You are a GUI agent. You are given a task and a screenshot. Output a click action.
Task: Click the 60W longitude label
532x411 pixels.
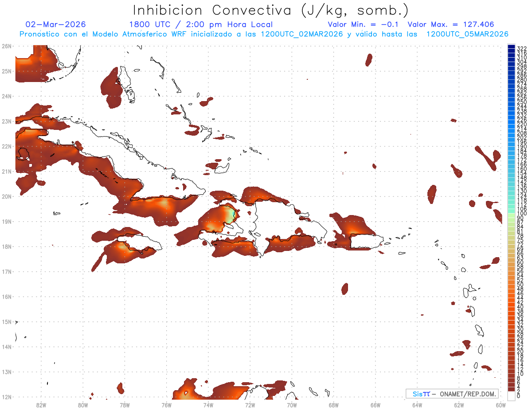coord(501,405)
